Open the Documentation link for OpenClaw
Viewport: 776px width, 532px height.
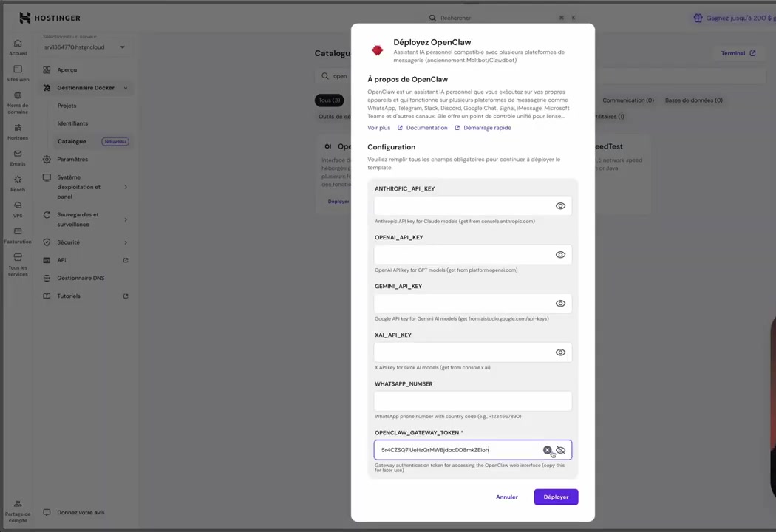click(x=426, y=127)
